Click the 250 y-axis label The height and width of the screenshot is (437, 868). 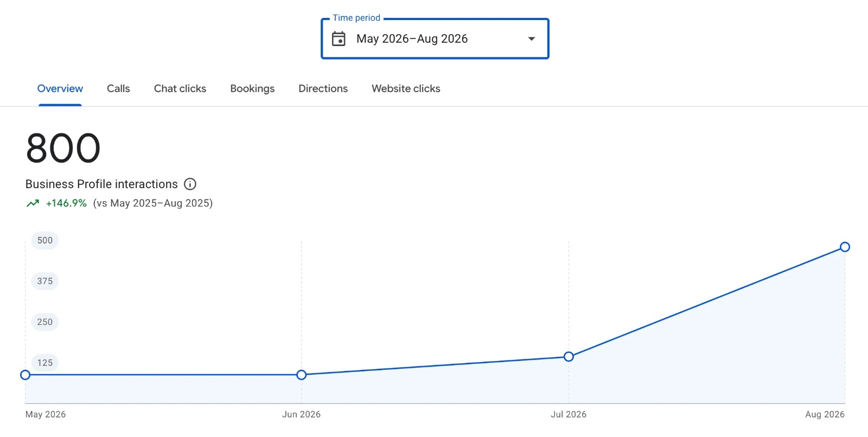(45, 322)
